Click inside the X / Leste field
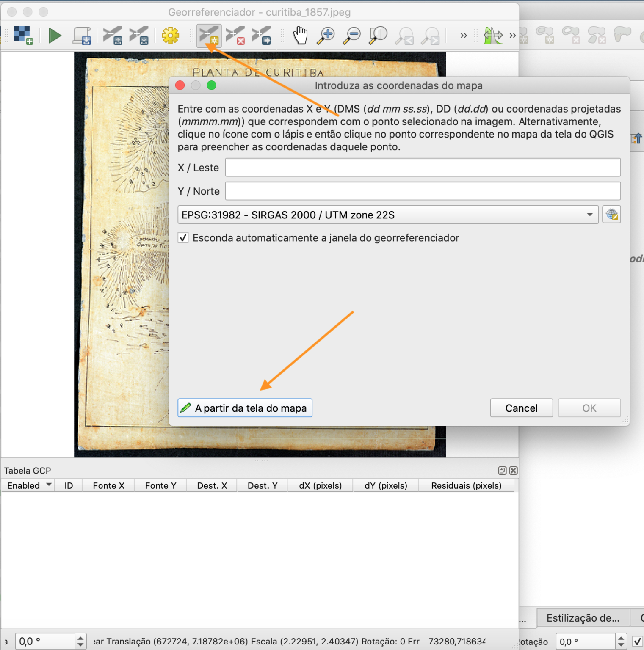This screenshot has width=644, height=650. coord(423,168)
